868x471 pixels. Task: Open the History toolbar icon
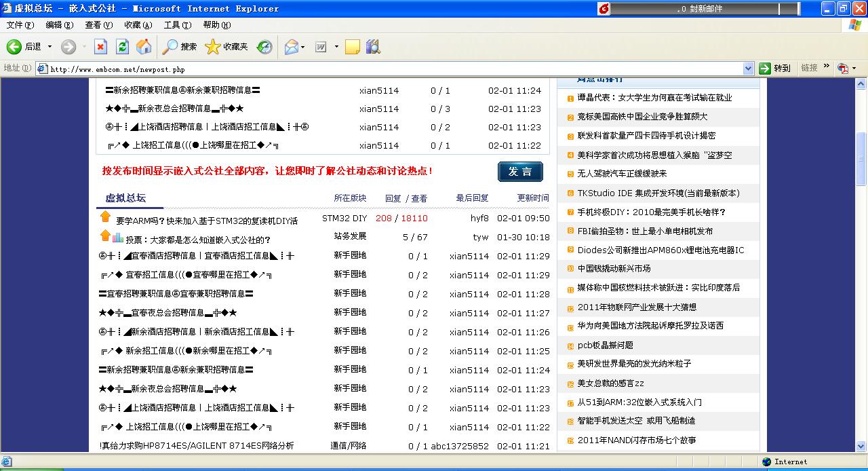pyautogui.click(x=264, y=47)
